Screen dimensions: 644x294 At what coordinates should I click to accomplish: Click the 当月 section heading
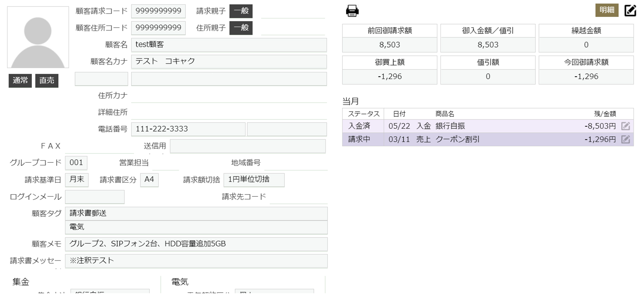pos(351,101)
